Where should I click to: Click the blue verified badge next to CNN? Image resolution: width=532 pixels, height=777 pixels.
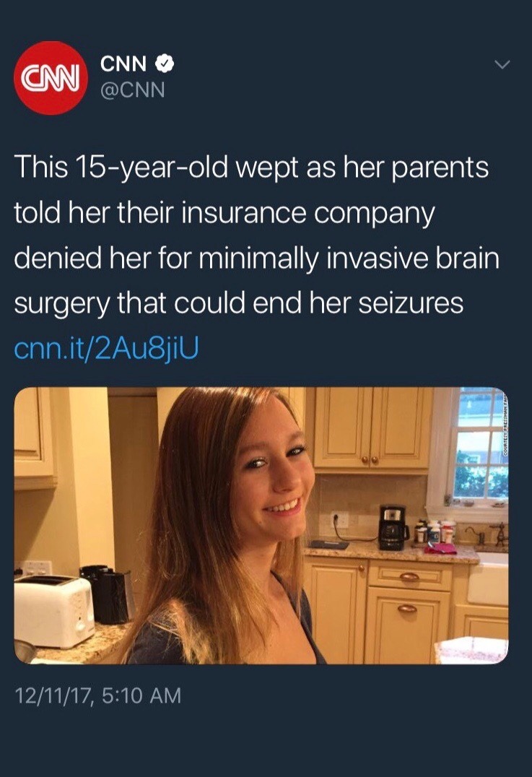point(165,64)
